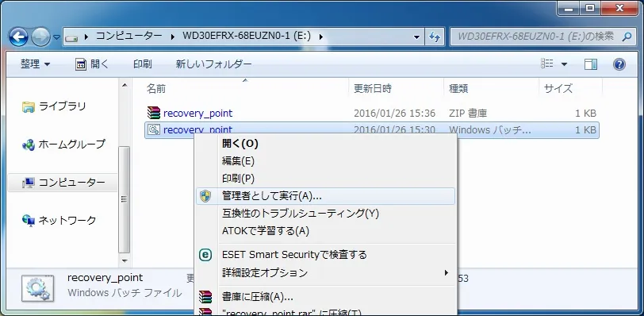Image resolution: width=644 pixels, height=316 pixels.
Task: Change view with the view icon button
Action: [x=547, y=64]
